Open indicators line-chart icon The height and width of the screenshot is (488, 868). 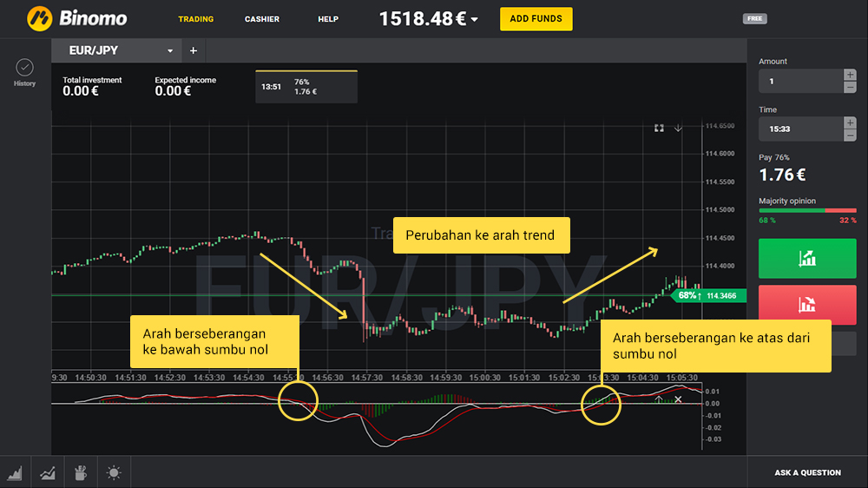pos(48,472)
